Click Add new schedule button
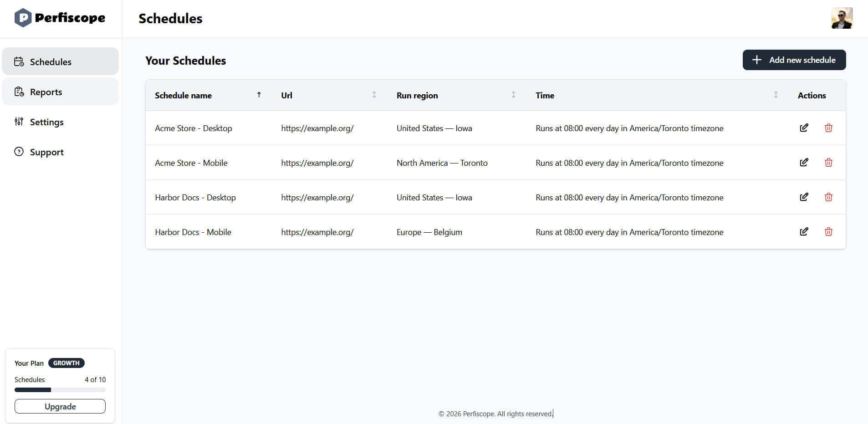Image resolution: width=868 pixels, height=424 pixels. click(794, 60)
